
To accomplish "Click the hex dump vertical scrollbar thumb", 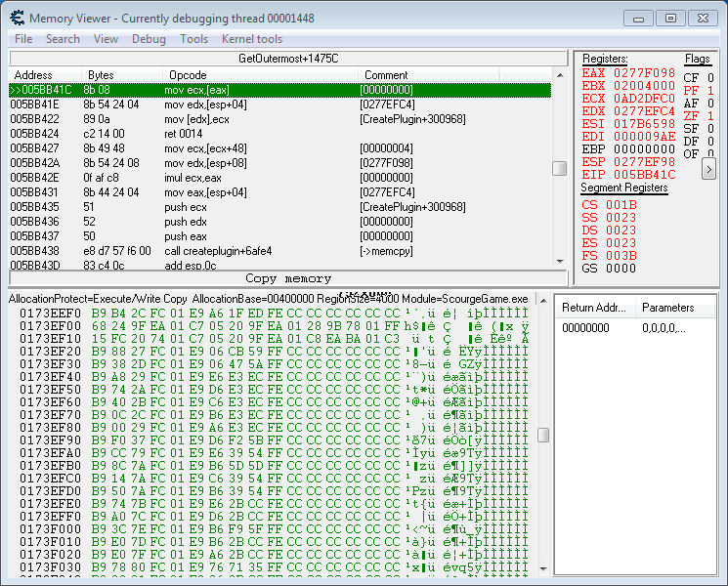I will click(x=543, y=436).
